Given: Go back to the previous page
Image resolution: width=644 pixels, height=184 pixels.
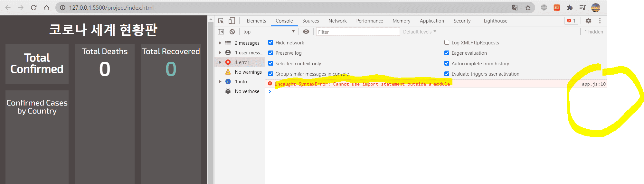Looking at the screenshot, I should click(8, 8).
